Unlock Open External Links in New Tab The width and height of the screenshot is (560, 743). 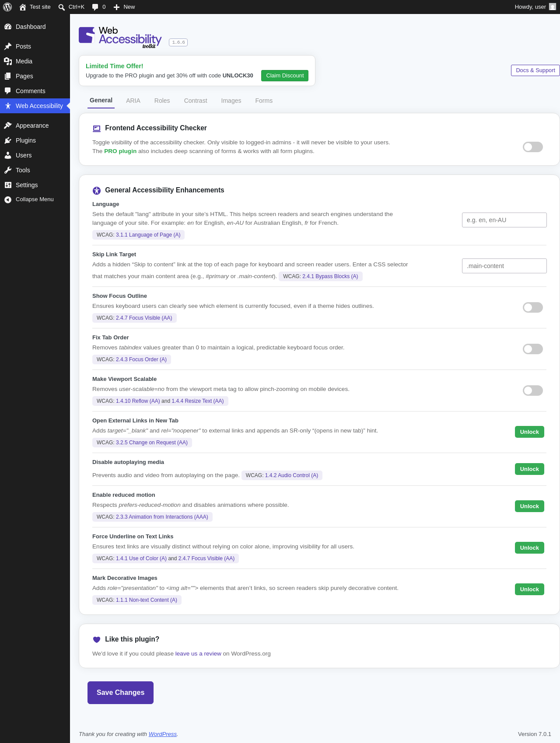529,432
